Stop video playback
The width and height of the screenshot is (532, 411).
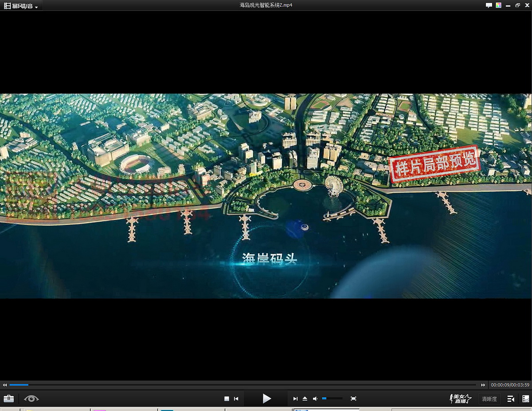(227, 399)
